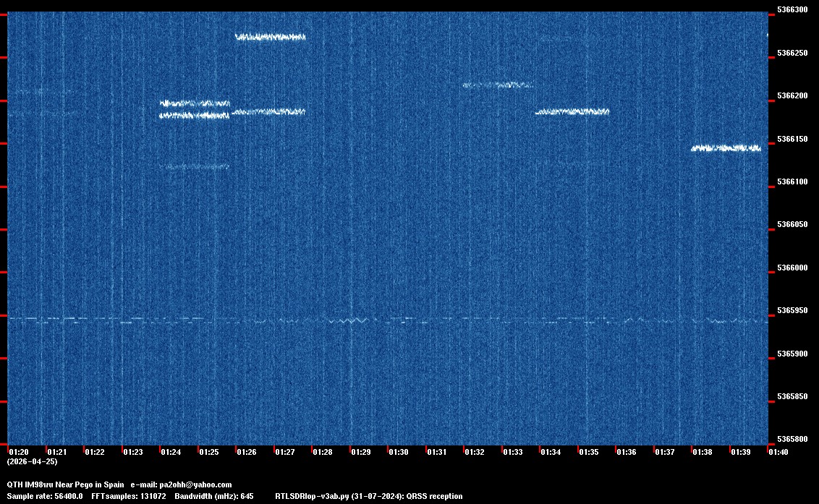
Task: Click the signal trace between 01:34 and 01:35
Action: point(572,112)
